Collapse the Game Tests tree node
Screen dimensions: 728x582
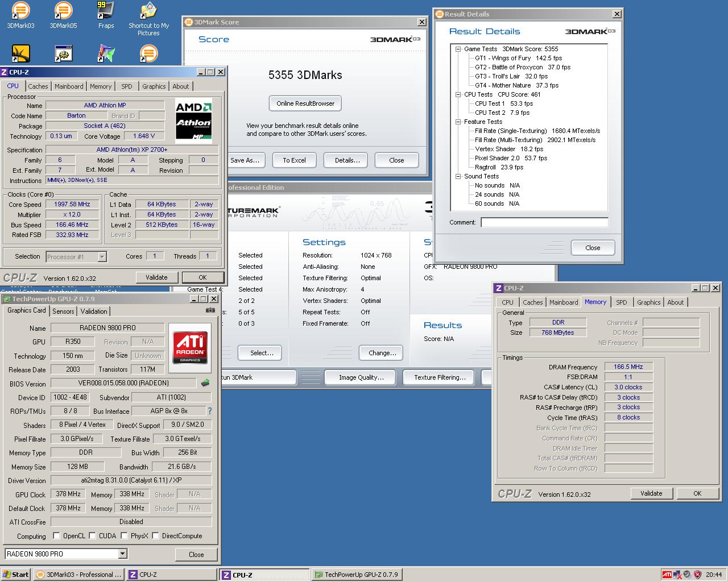click(x=458, y=49)
